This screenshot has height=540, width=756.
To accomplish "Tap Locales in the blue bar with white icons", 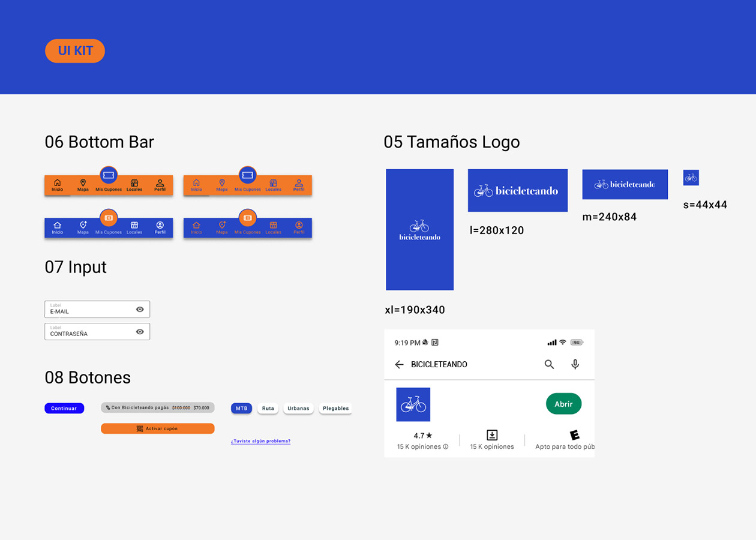I will [x=134, y=228].
